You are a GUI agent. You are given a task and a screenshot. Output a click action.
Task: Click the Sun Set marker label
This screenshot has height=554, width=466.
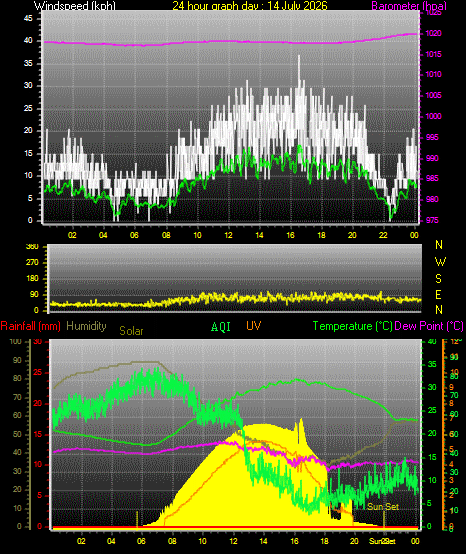(x=383, y=507)
